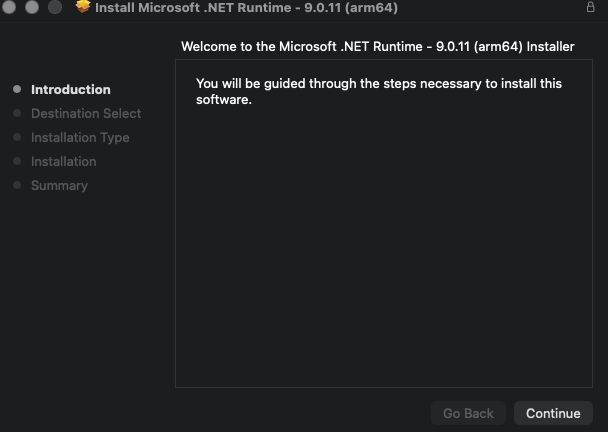Click the guided steps message text
The image size is (608, 432).
point(378,91)
